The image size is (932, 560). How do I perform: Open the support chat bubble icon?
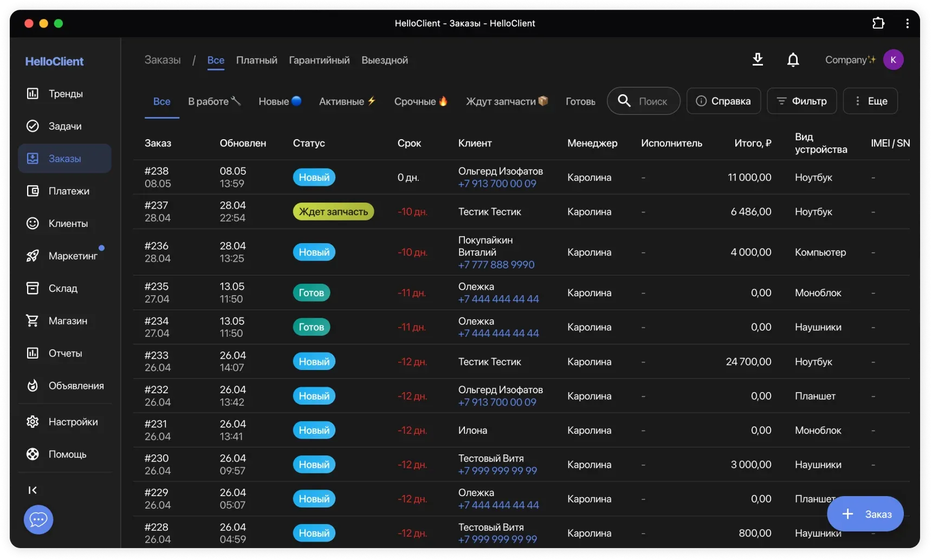(x=38, y=519)
